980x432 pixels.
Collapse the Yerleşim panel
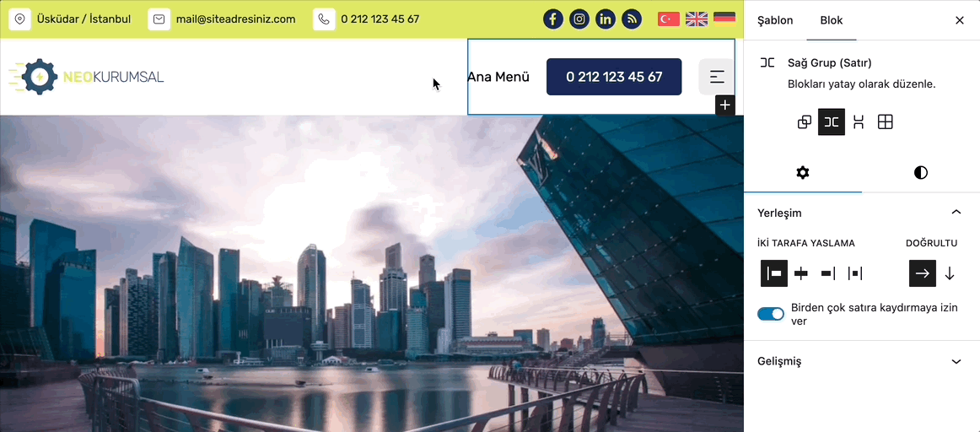point(956,213)
